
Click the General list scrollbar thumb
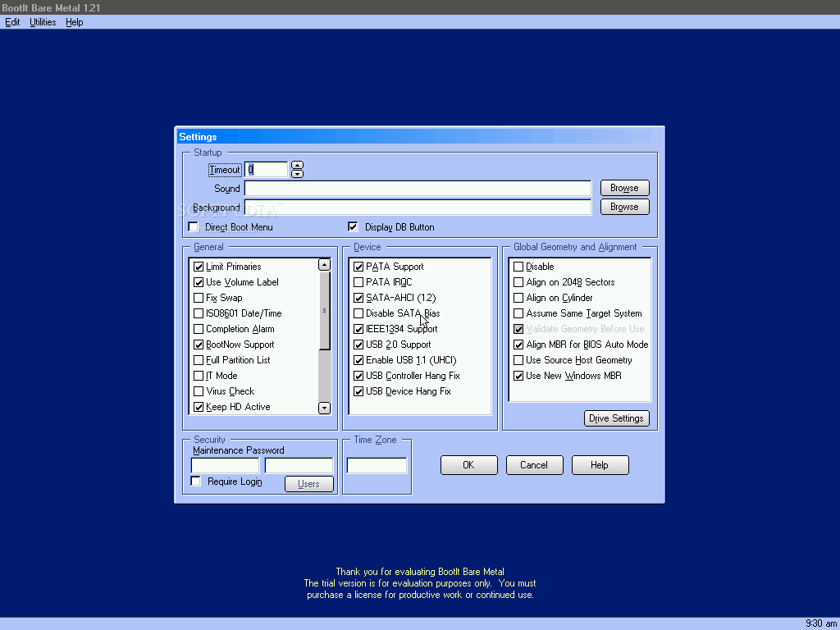[324, 311]
